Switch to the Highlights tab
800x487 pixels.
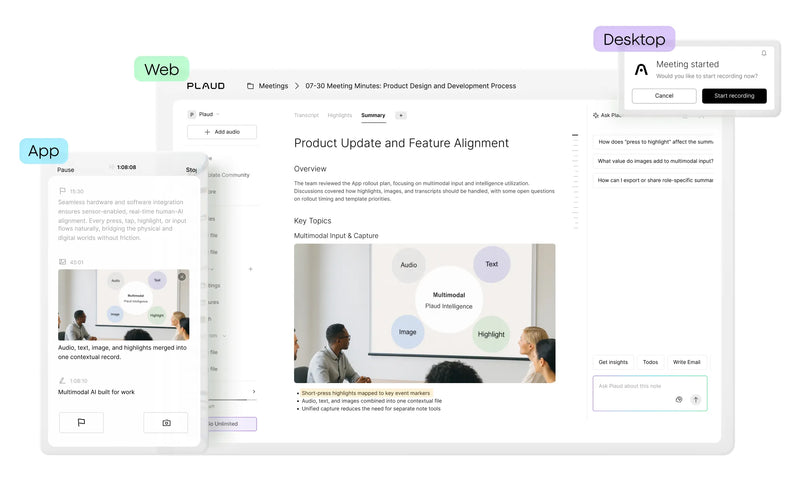click(339, 116)
